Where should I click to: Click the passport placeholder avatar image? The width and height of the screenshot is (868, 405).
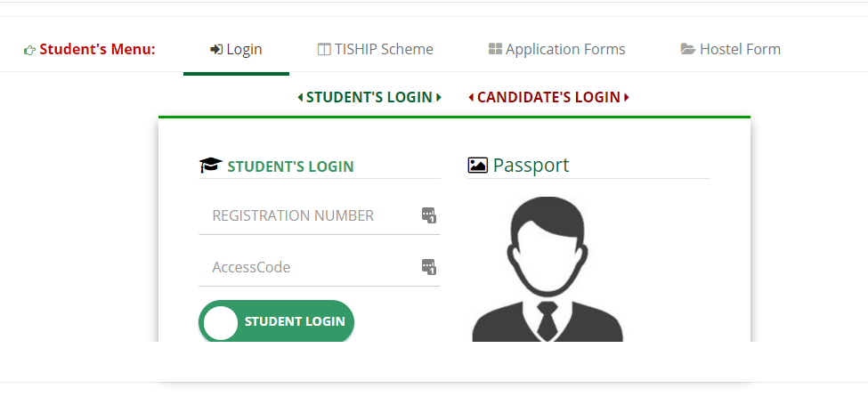[548, 269]
